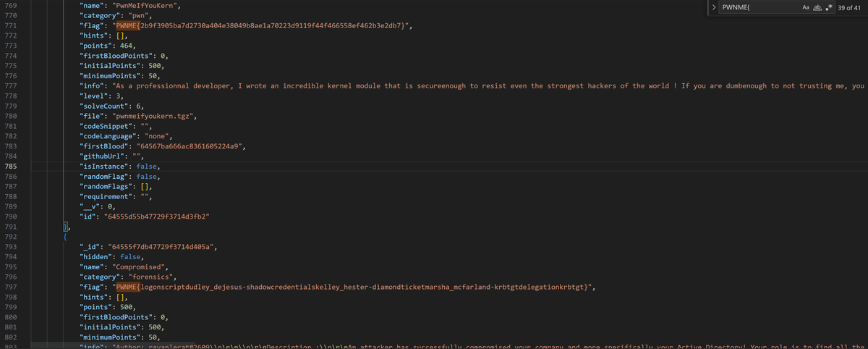The height and width of the screenshot is (349, 868).
Task: Expand the replace toggle chevron in find widget
Action: [715, 7]
